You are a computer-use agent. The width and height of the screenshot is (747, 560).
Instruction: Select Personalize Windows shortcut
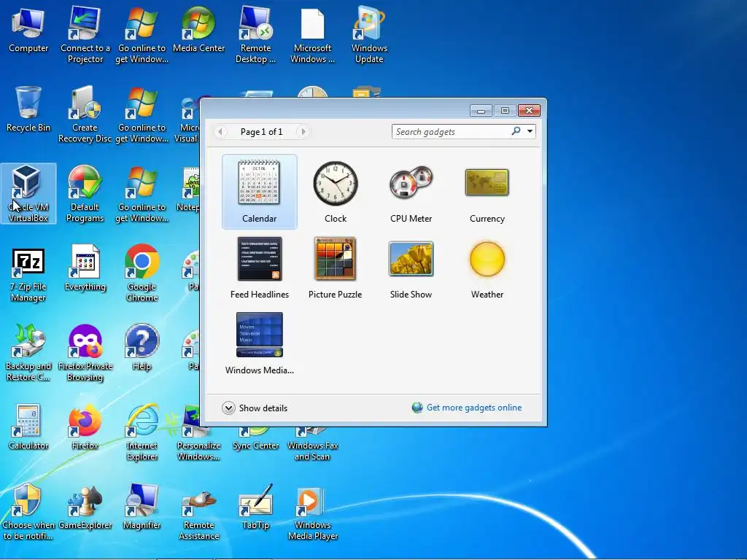pyautogui.click(x=198, y=446)
